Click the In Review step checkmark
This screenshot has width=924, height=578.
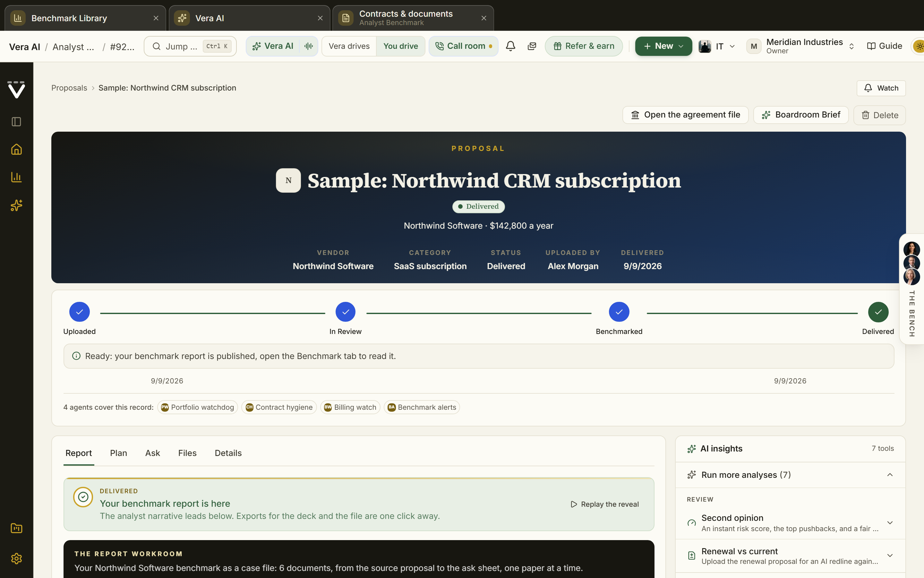(x=346, y=312)
